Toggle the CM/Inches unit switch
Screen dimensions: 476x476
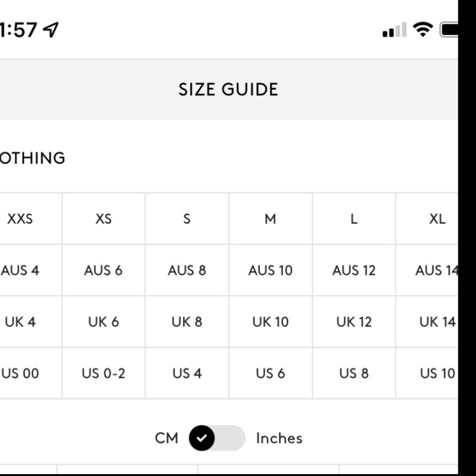pyautogui.click(x=217, y=438)
